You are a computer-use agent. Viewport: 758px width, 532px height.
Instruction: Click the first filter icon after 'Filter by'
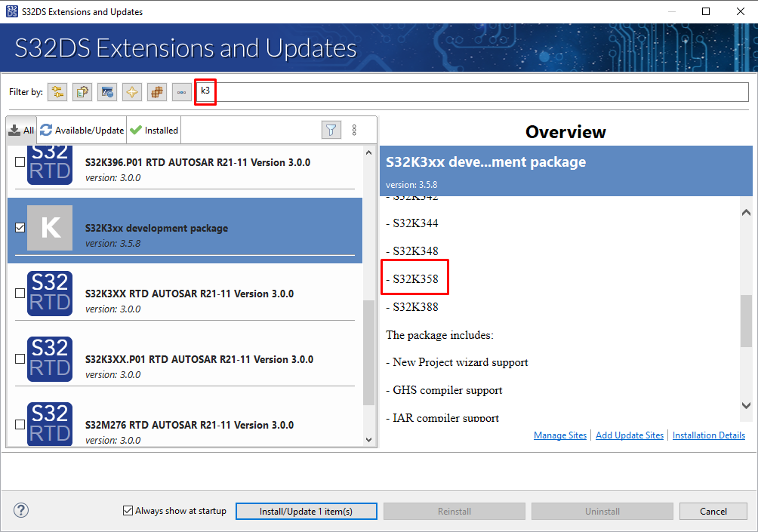point(57,92)
